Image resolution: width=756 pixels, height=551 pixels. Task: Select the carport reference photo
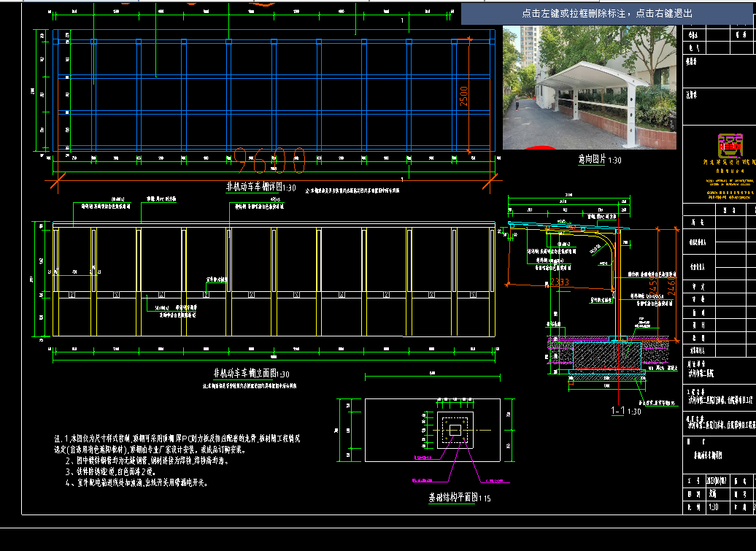coord(589,88)
